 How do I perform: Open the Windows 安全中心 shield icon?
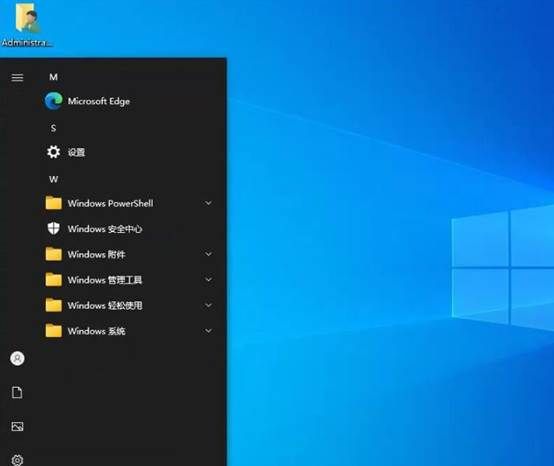[54, 229]
